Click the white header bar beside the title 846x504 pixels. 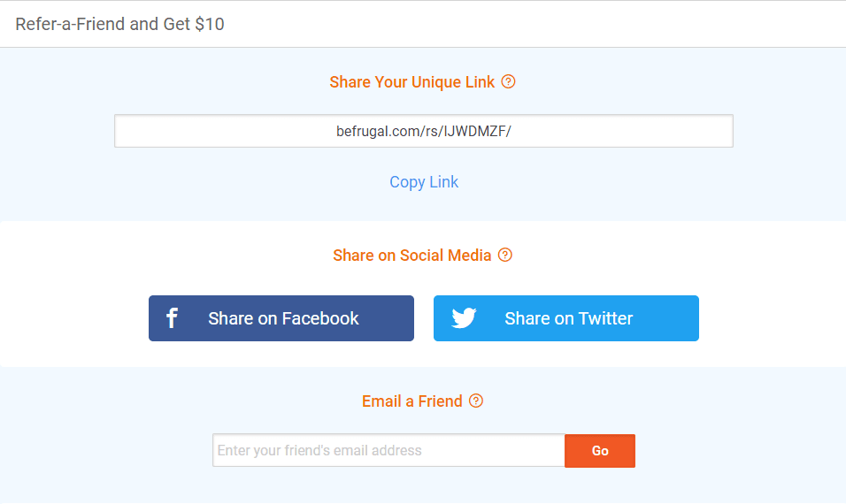click(531, 24)
